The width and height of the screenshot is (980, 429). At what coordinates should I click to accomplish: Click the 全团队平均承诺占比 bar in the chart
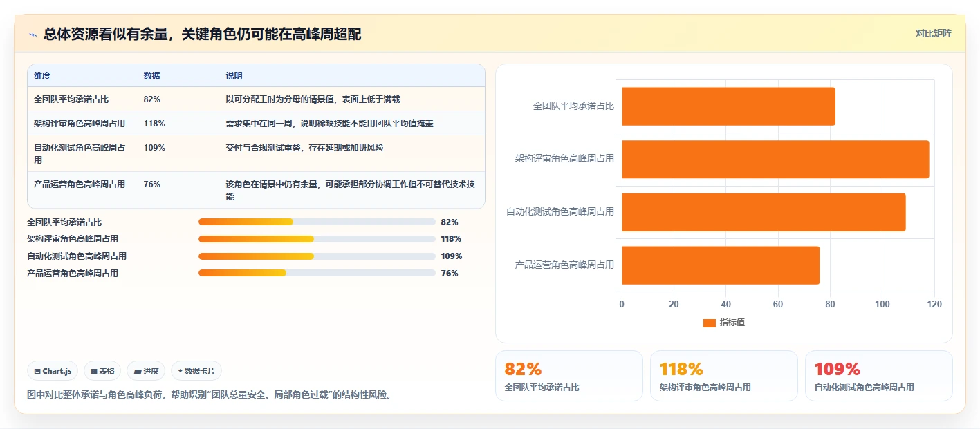728,106
